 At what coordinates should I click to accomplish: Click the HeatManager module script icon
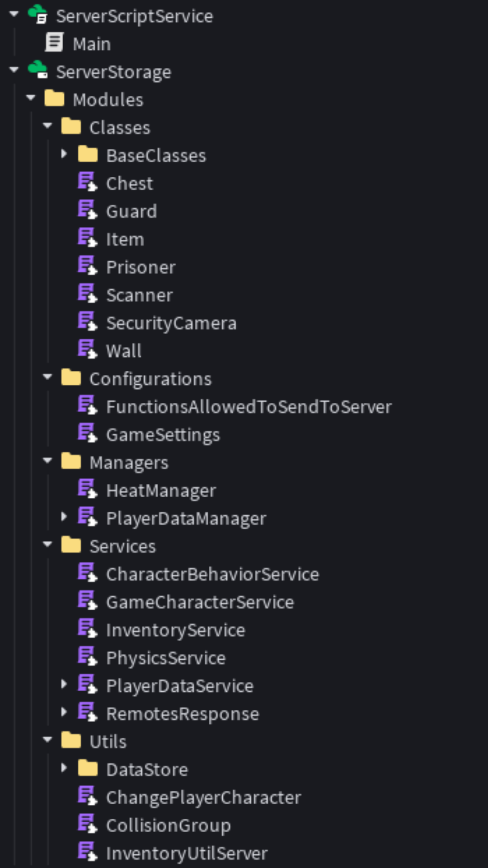(x=87, y=490)
